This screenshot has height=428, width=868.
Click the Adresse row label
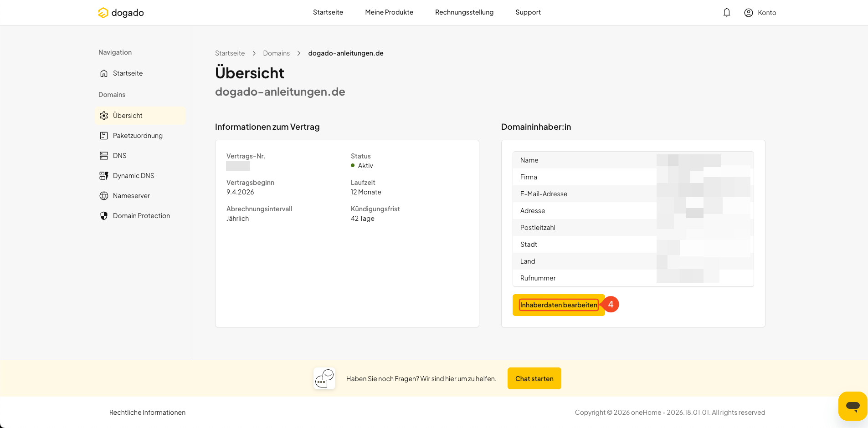[x=533, y=211]
